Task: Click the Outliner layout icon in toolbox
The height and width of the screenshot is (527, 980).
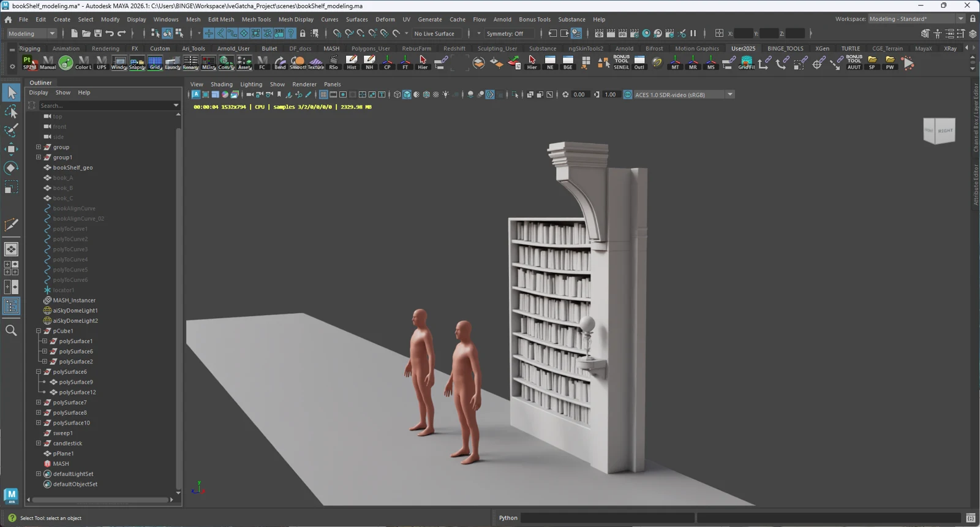Action: click(11, 306)
